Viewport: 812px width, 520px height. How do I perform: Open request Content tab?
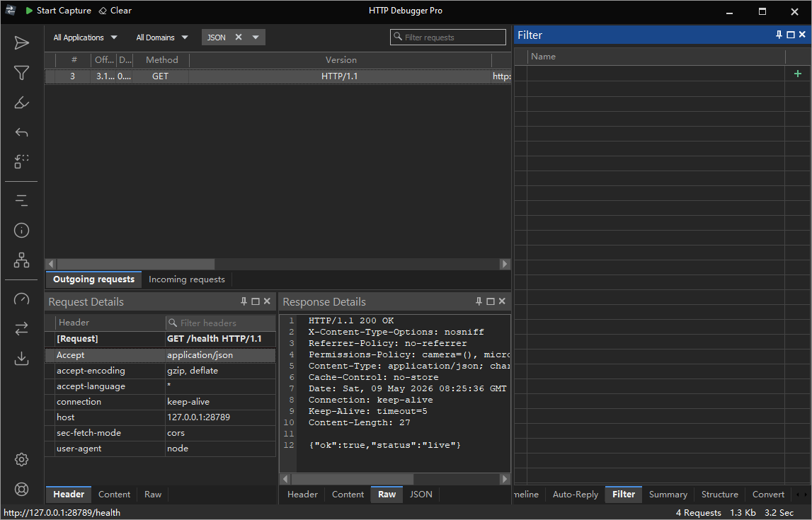point(114,494)
